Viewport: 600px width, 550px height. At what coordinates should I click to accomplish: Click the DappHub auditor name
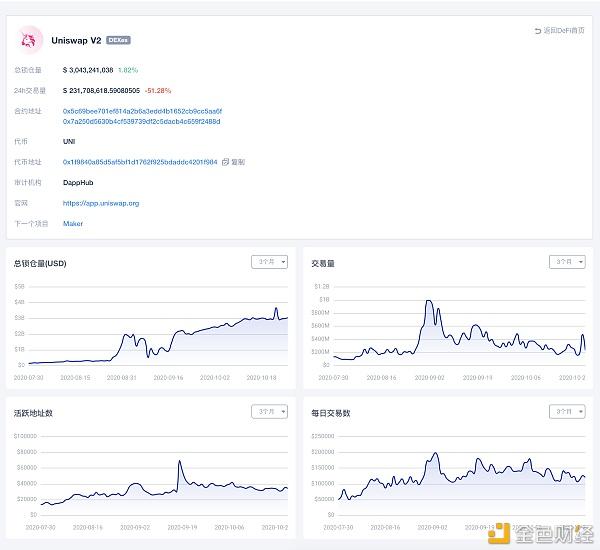(78, 183)
